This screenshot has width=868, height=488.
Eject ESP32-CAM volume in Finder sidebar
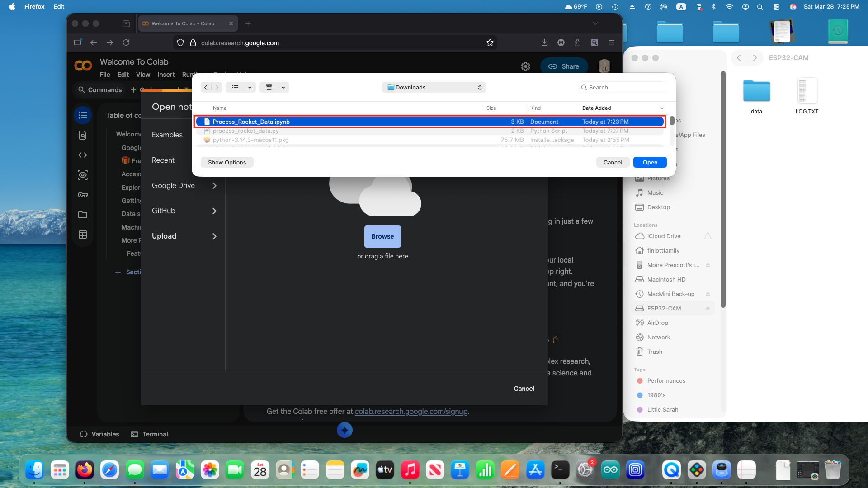click(708, 309)
